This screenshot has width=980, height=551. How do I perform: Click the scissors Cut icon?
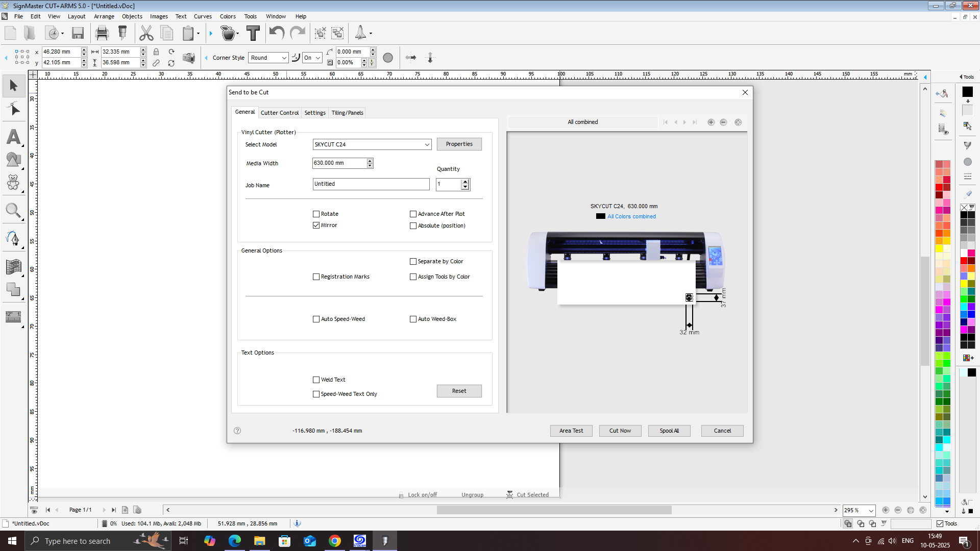pyautogui.click(x=146, y=34)
